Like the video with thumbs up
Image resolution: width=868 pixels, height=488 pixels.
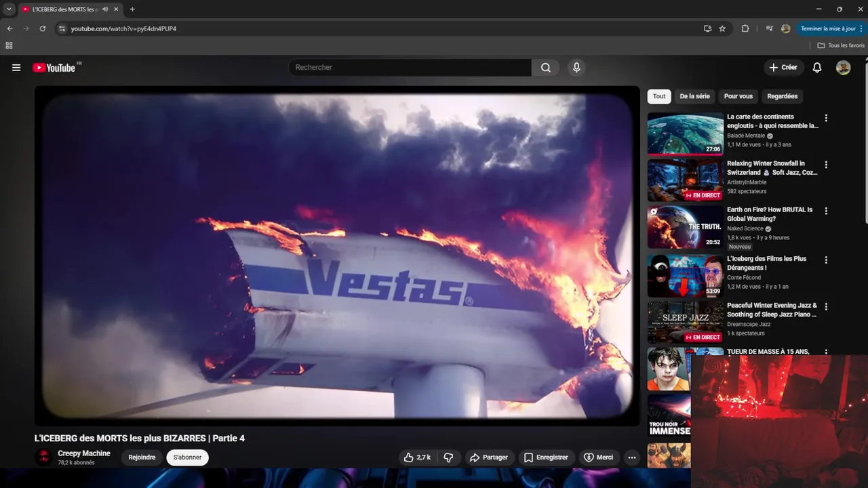click(x=417, y=457)
